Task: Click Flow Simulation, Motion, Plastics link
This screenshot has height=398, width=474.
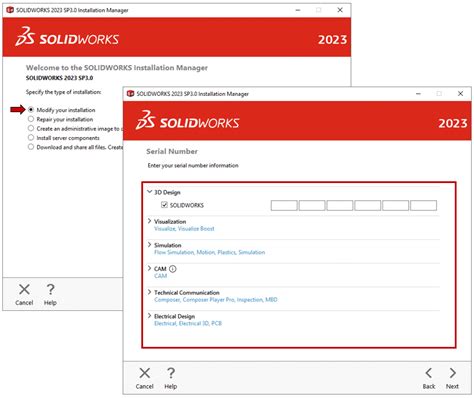Action: (x=209, y=252)
